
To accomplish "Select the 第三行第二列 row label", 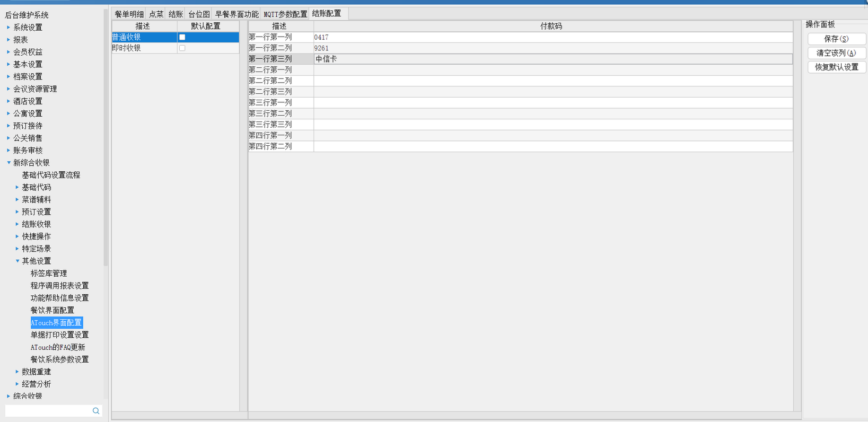I will click(x=280, y=113).
